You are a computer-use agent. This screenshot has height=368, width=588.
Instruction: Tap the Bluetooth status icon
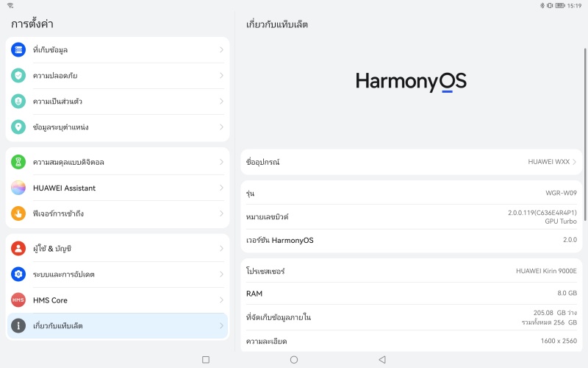click(542, 5)
